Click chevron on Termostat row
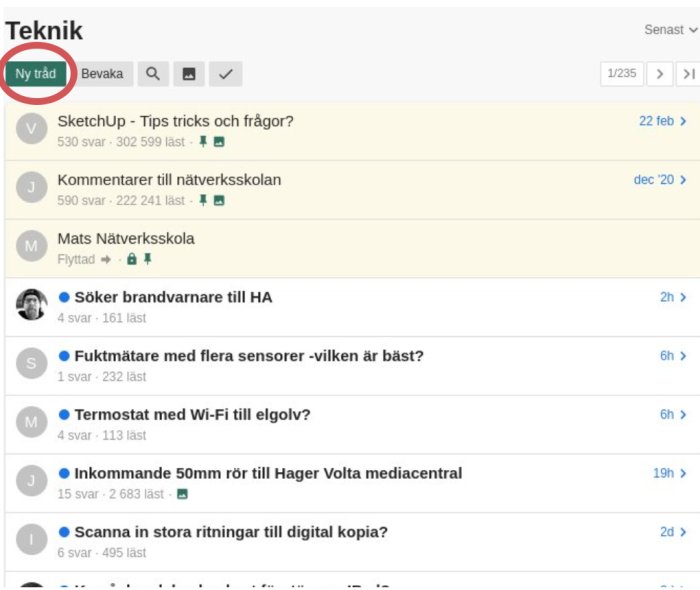This screenshot has height=590, width=700. (x=683, y=415)
